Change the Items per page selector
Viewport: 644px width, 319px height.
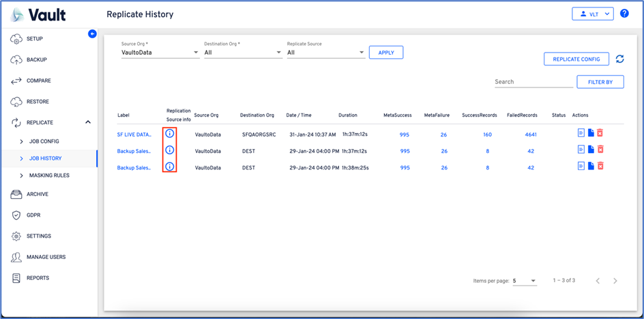point(524,281)
